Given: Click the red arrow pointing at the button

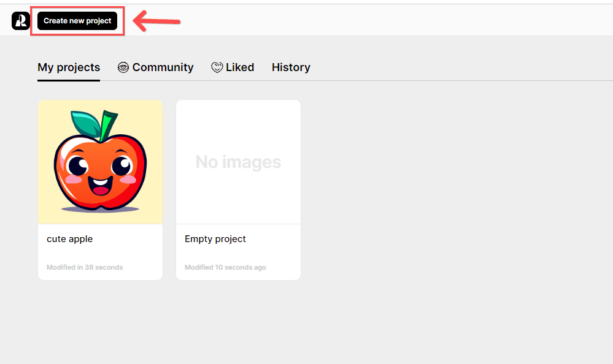Looking at the screenshot, I should 156,21.
